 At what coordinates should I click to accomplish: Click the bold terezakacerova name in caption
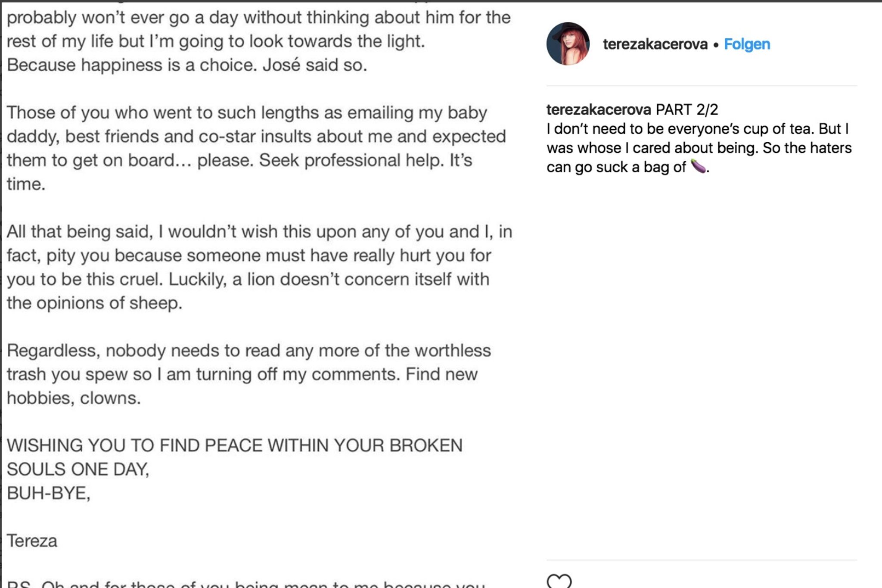pyautogui.click(x=599, y=110)
